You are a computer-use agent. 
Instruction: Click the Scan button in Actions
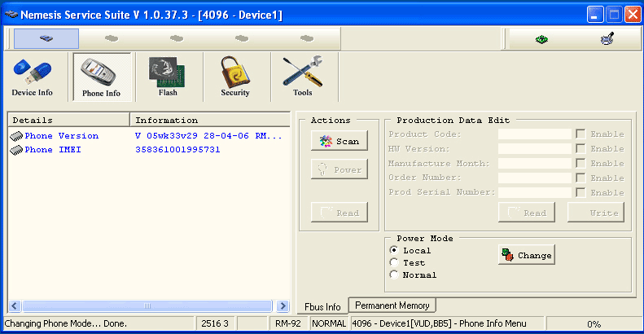click(x=340, y=141)
